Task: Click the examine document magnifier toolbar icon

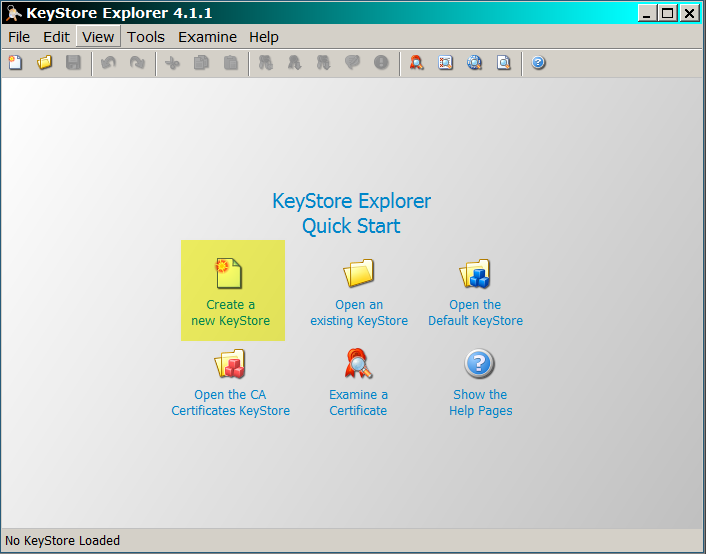Action: (503, 63)
